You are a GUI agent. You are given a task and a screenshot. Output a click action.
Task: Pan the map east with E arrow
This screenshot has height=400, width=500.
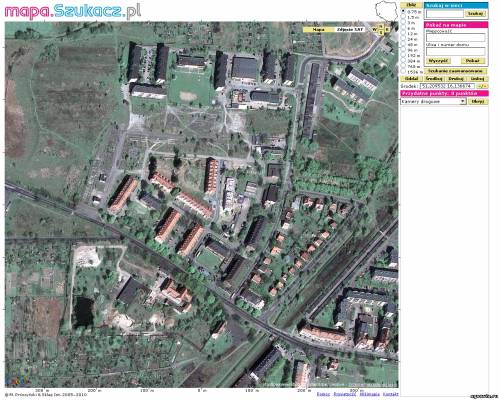[x=387, y=30]
